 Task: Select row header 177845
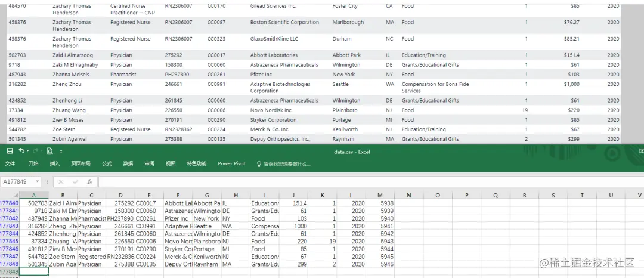tap(10, 242)
